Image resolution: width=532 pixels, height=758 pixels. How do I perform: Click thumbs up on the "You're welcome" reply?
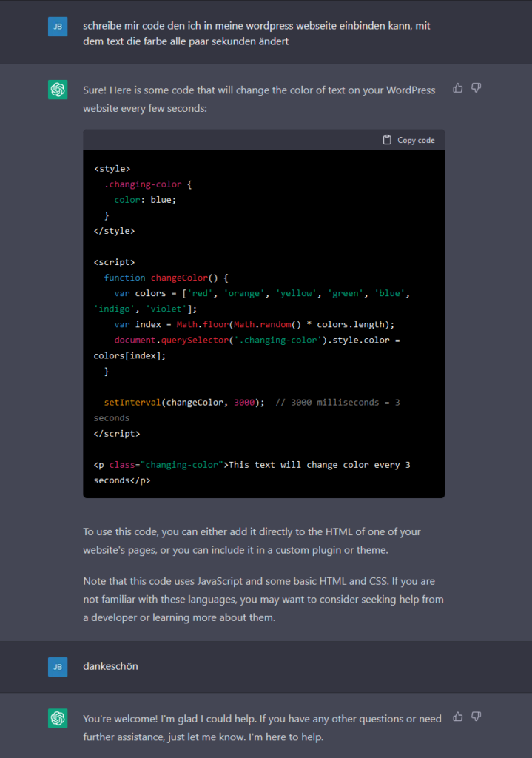coord(457,717)
